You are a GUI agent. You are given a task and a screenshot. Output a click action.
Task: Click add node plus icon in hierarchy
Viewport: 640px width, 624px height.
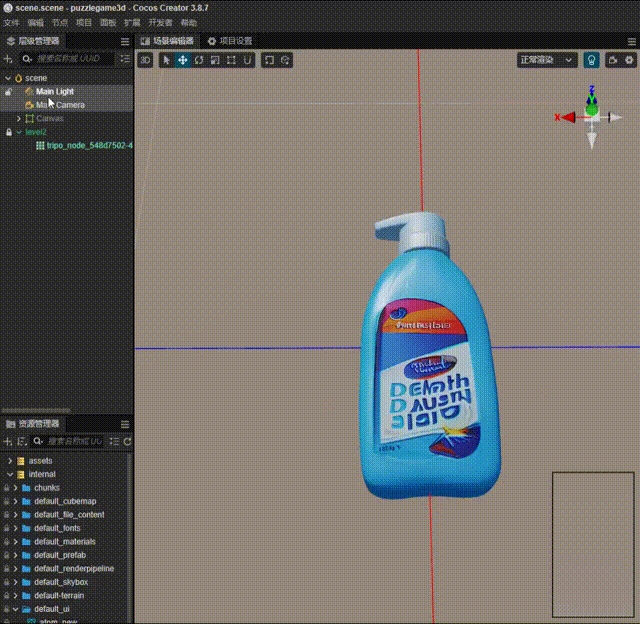[x=8, y=59]
